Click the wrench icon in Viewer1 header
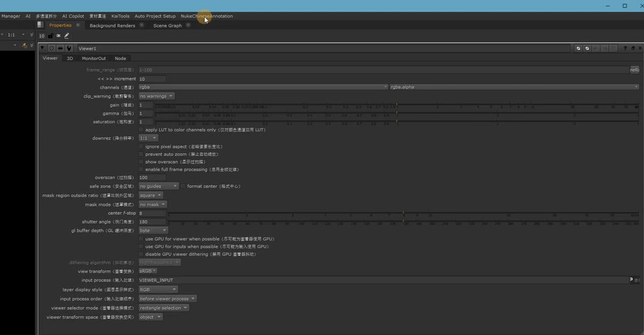 pos(69,48)
